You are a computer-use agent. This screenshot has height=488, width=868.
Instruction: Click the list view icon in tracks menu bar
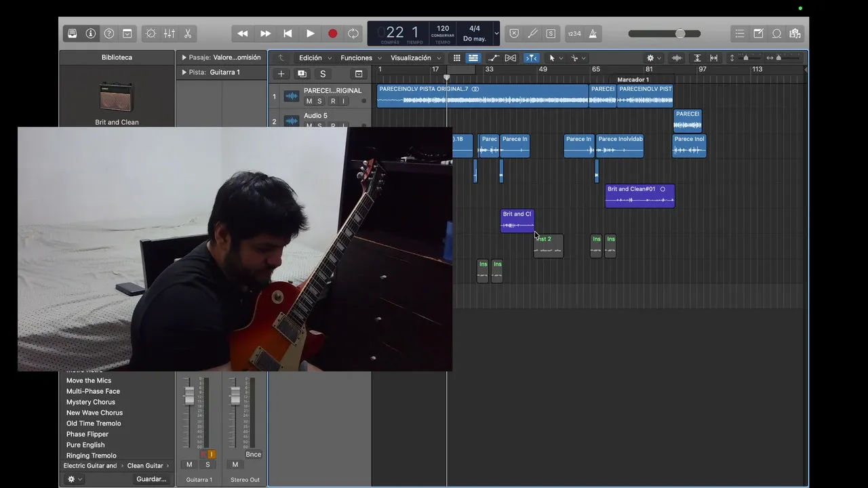(x=473, y=58)
